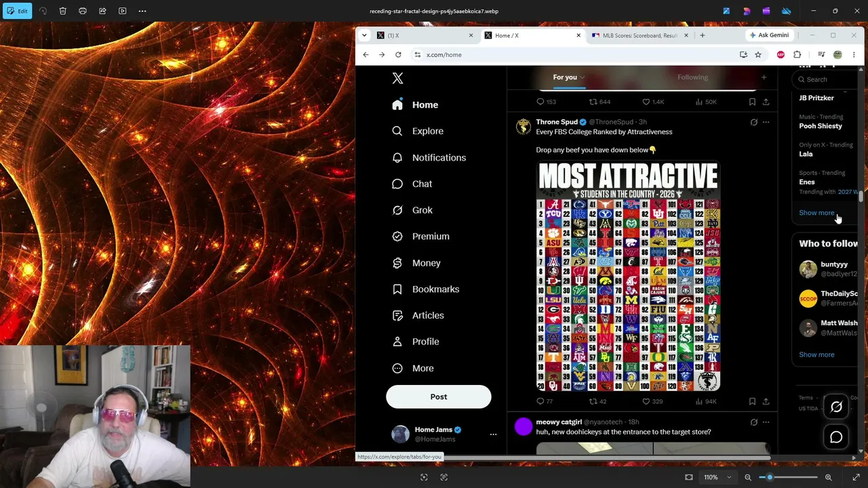Open the floating chat messages button
The height and width of the screenshot is (488, 868).
click(836, 437)
